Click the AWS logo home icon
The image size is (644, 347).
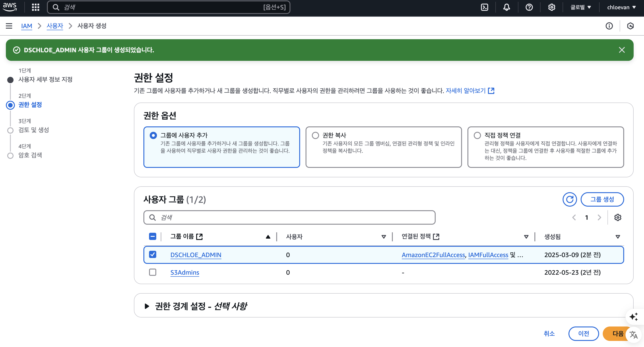[10, 7]
